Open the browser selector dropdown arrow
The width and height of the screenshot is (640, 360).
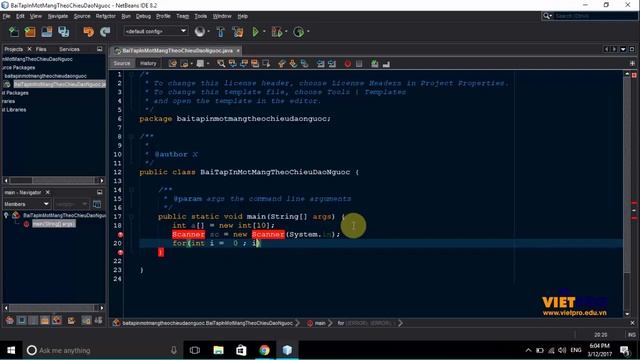click(x=209, y=31)
